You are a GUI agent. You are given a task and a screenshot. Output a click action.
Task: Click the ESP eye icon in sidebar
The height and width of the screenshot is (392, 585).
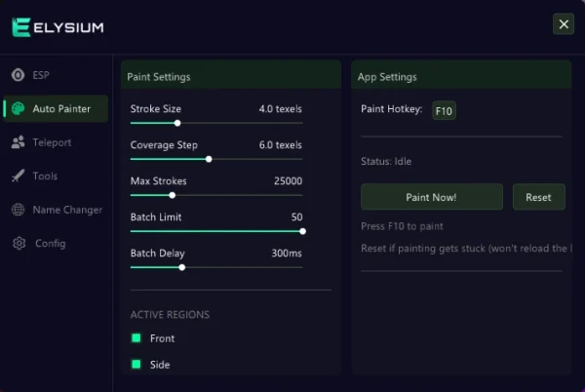[18, 75]
